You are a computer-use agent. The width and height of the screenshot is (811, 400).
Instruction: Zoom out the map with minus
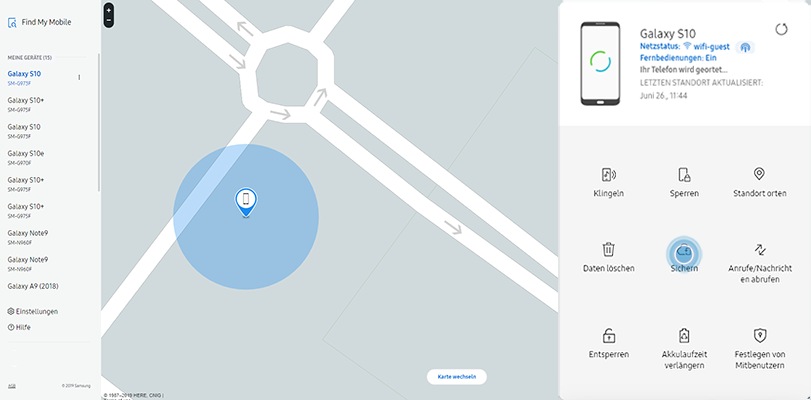pos(109,21)
